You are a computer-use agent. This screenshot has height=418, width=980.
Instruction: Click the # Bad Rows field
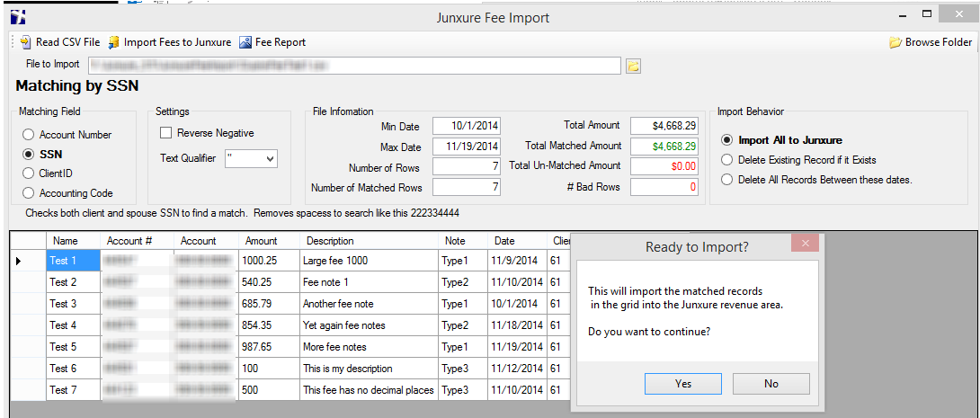[664, 187]
